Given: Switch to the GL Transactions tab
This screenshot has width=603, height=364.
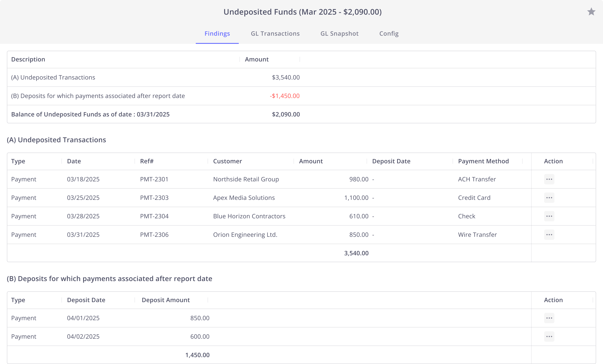Looking at the screenshot, I should coord(275,34).
